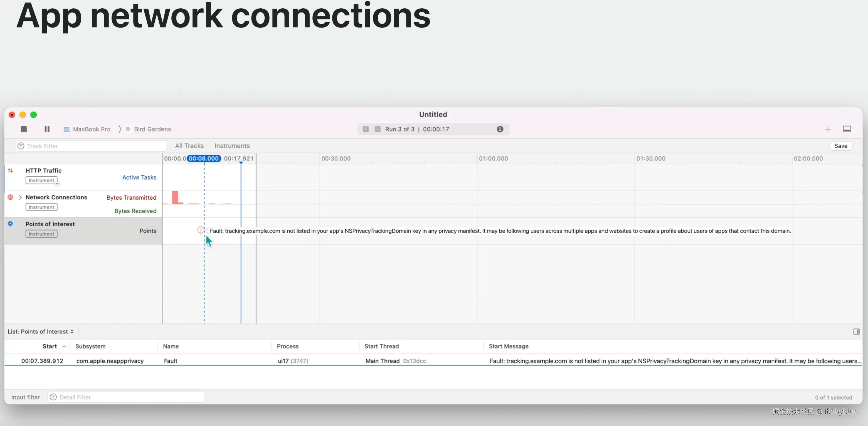Click the fault marker in Points track
Screen dimensions: 868x426
[x=201, y=230]
